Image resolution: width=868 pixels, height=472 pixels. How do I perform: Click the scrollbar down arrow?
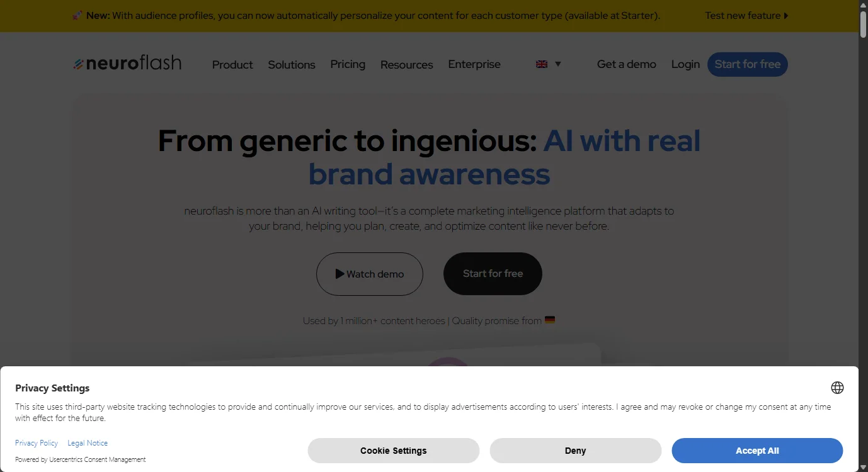click(x=863, y=467)
